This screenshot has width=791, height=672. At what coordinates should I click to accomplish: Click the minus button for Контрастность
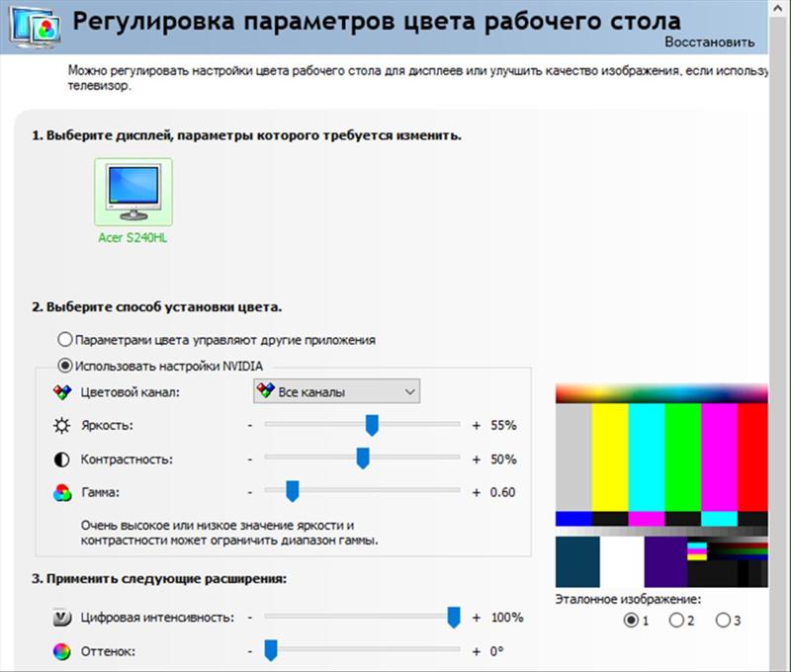pyautogui.click(x=250, y=460)
